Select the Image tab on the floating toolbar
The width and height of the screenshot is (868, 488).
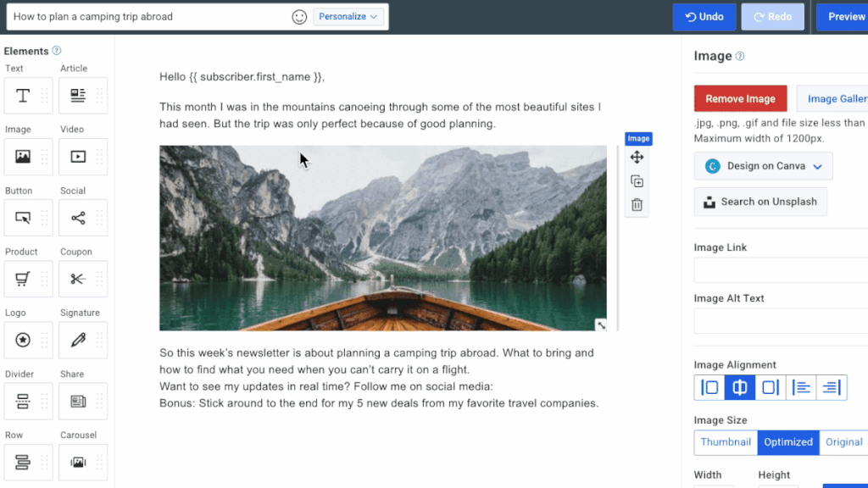point(638,138)
